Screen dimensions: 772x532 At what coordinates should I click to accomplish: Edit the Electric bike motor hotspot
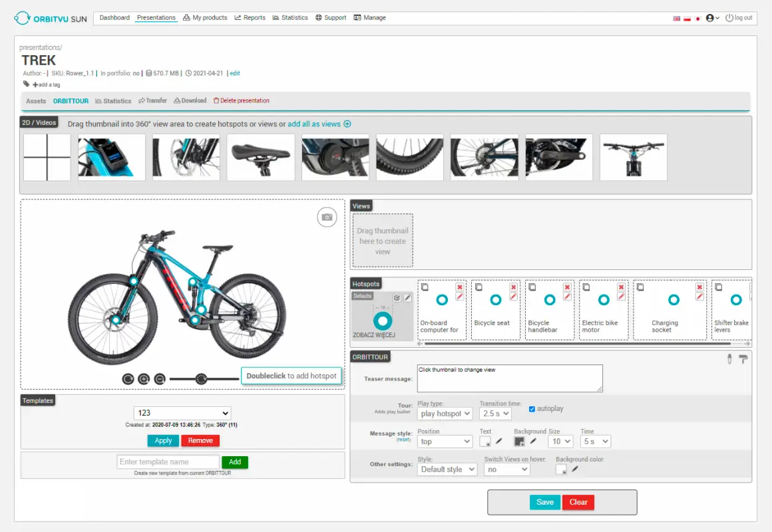click(621, 298)
